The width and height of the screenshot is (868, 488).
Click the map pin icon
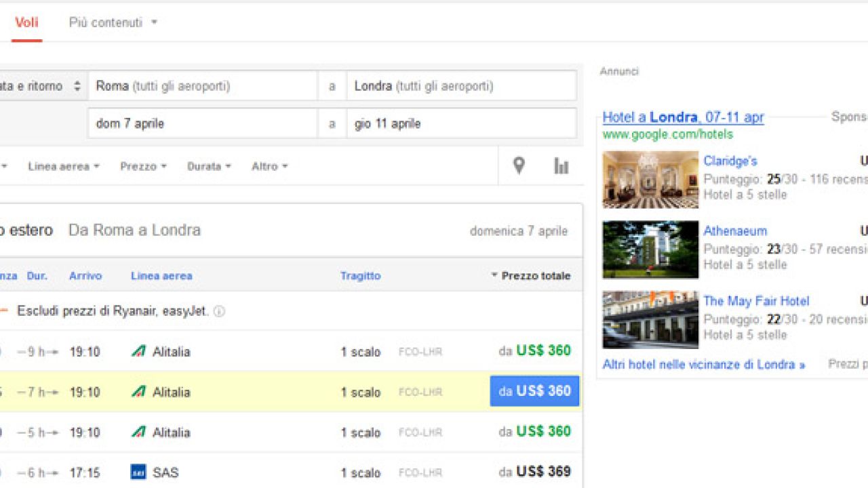[x=519, y=165]
